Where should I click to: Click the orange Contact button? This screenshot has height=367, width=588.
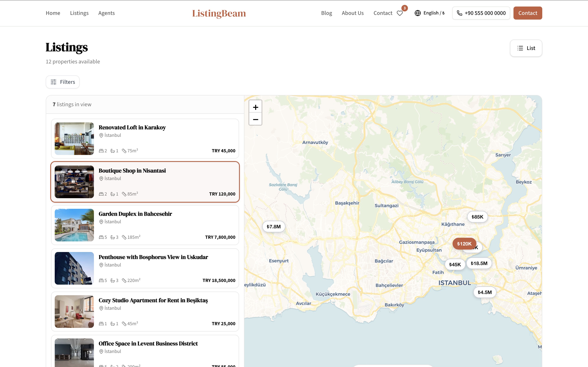pos(528,13)
